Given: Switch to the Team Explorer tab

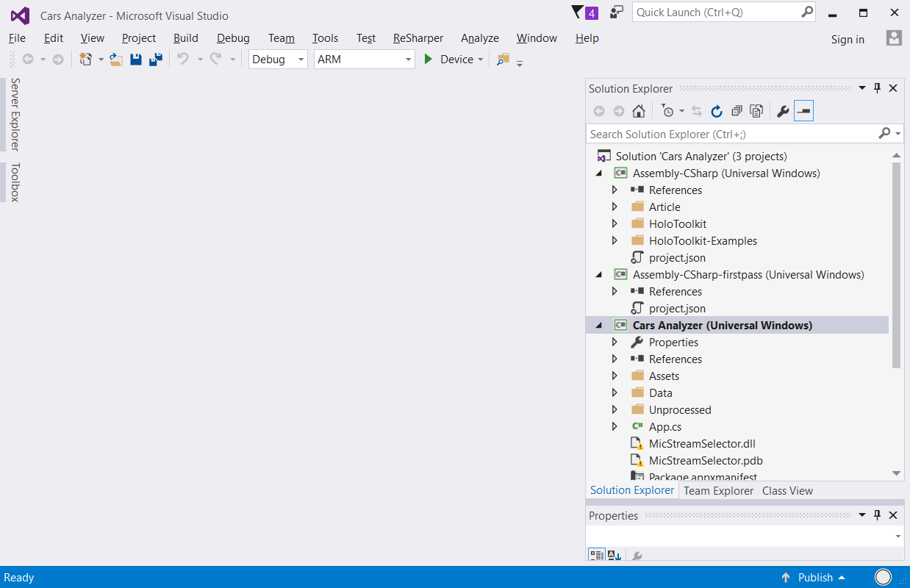Looking at the screenshot, I should [x=718, y=491].
